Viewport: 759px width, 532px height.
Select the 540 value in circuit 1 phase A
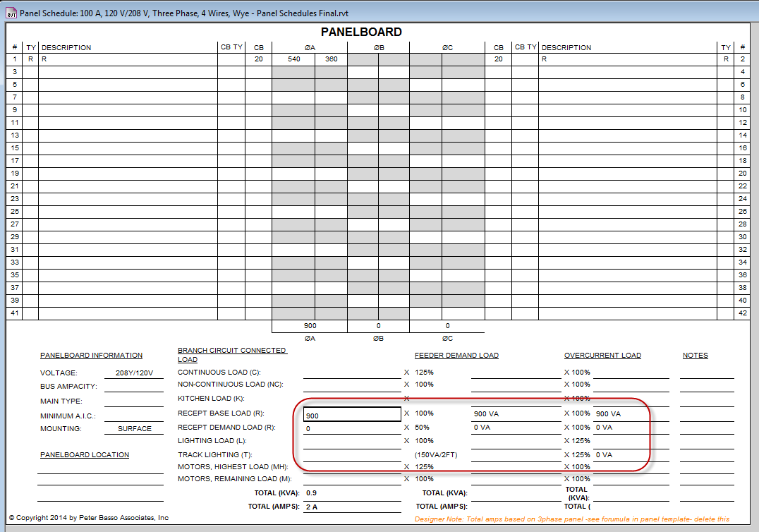pyautogui.click(x=293, y=59)
